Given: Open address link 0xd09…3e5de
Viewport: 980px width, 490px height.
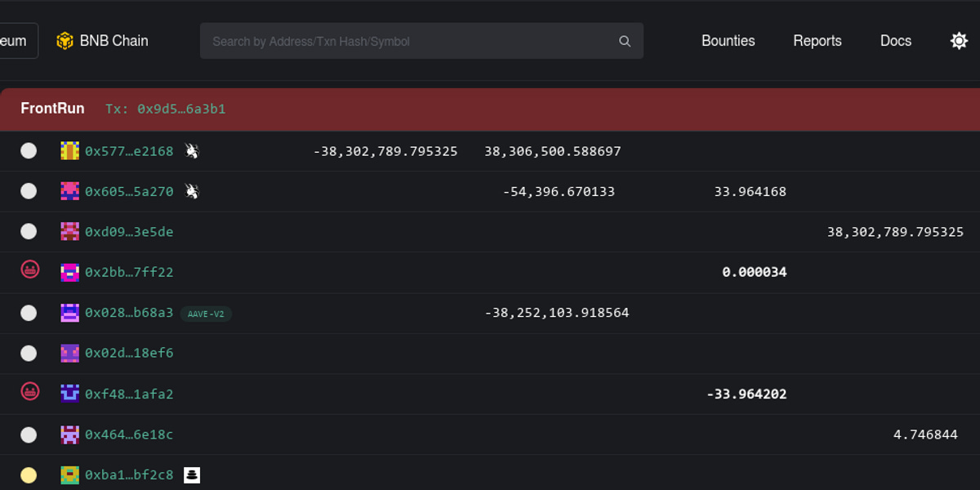Looking at the screenshot, I should click(x=129, y=232).
